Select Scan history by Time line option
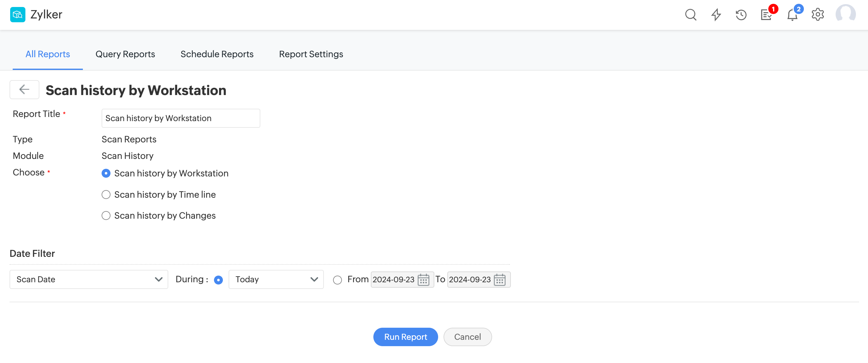The image size is (868, 363). [x=106, y=195]
